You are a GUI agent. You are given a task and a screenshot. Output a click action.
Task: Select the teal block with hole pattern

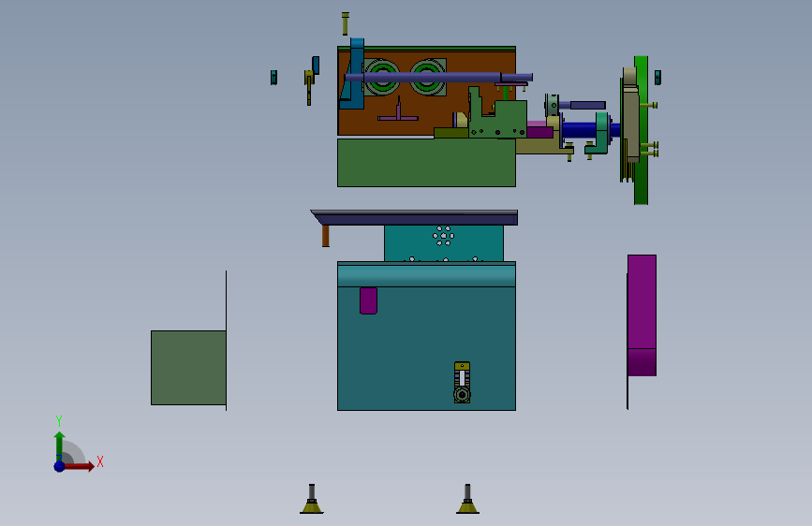coord(444,243)
